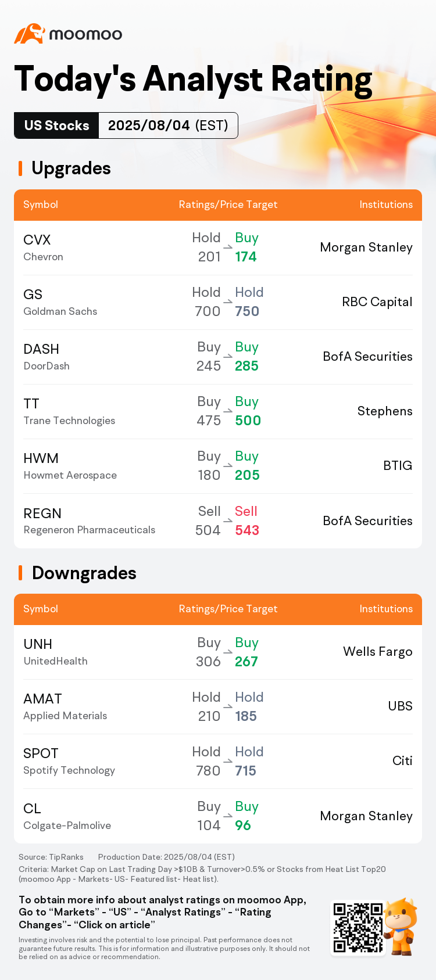The image size is (436, 980).
Task: Open the CVX Chevron stock row
Action: click(218, 247)
